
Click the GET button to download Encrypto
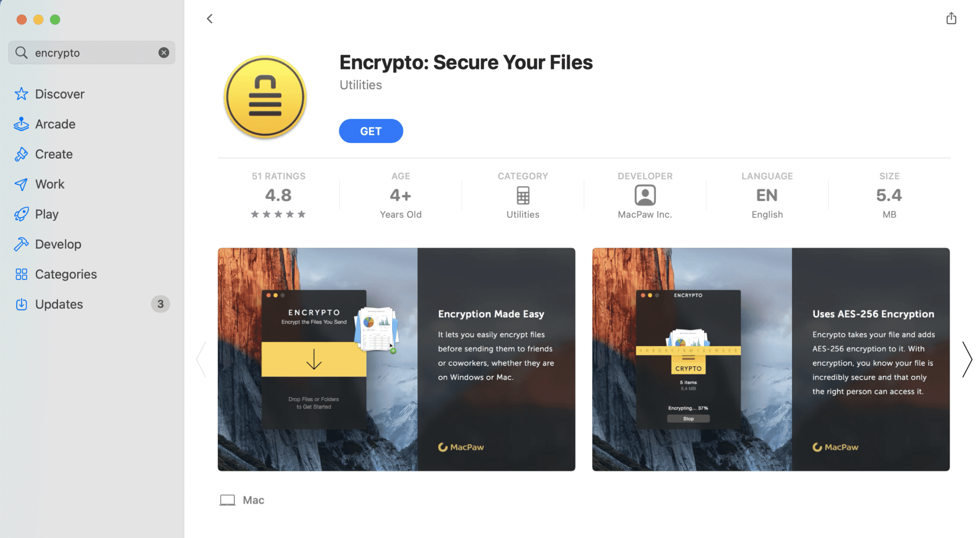pos(371,131)
